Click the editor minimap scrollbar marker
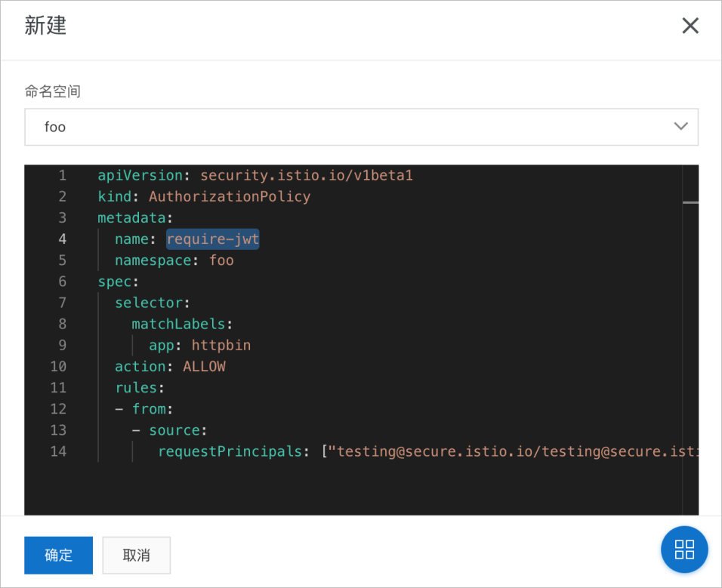Screen dimensions: 722x588 click(x=690, y=202)
